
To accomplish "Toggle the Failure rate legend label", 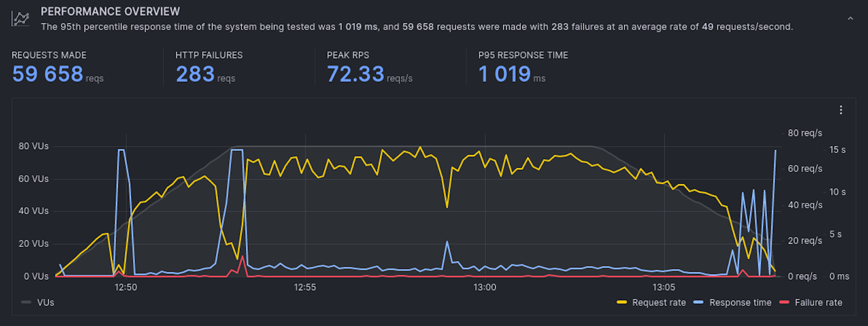I will [x=818, y=303].
